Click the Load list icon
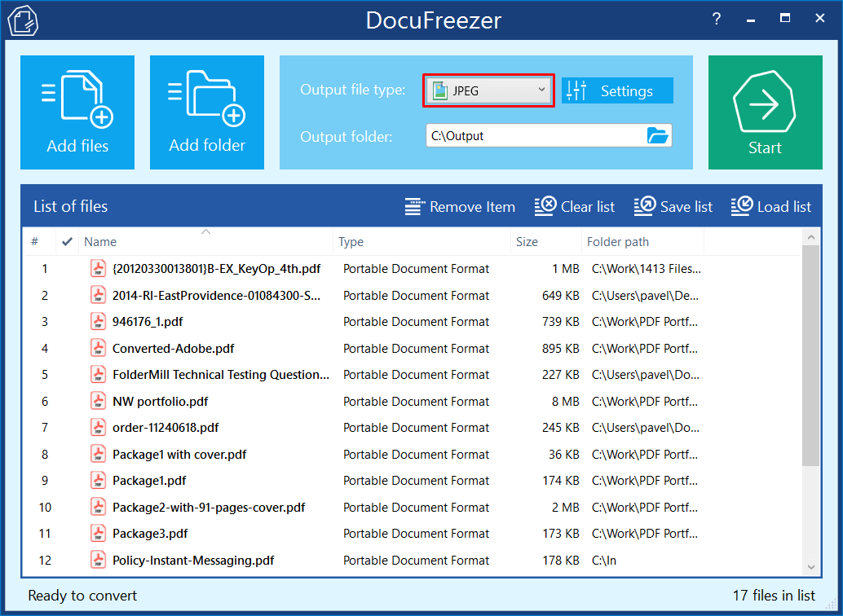The width and height of the screenshot is (843, 616). point(742,207)
